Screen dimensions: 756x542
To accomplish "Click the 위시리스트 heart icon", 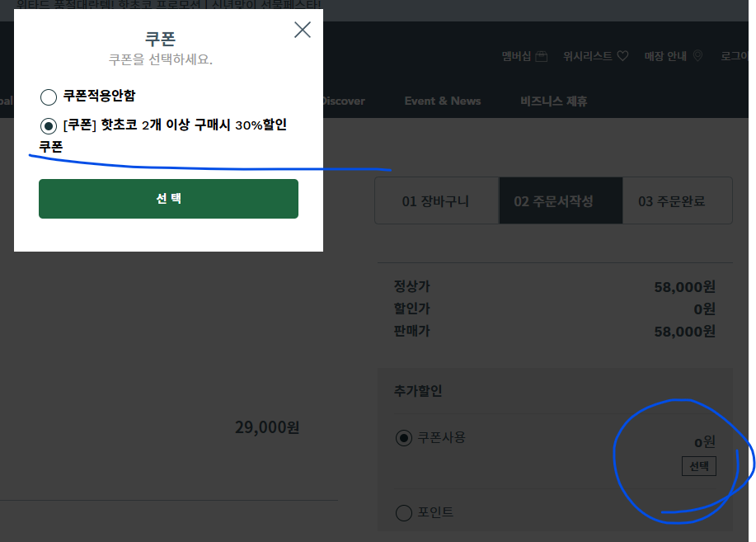I will (x=622, y=56).
